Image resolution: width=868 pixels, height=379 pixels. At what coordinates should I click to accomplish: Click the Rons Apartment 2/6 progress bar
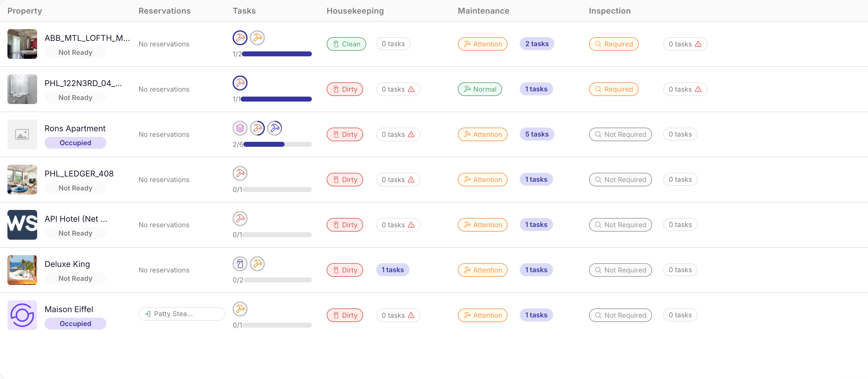coord(277,144)
